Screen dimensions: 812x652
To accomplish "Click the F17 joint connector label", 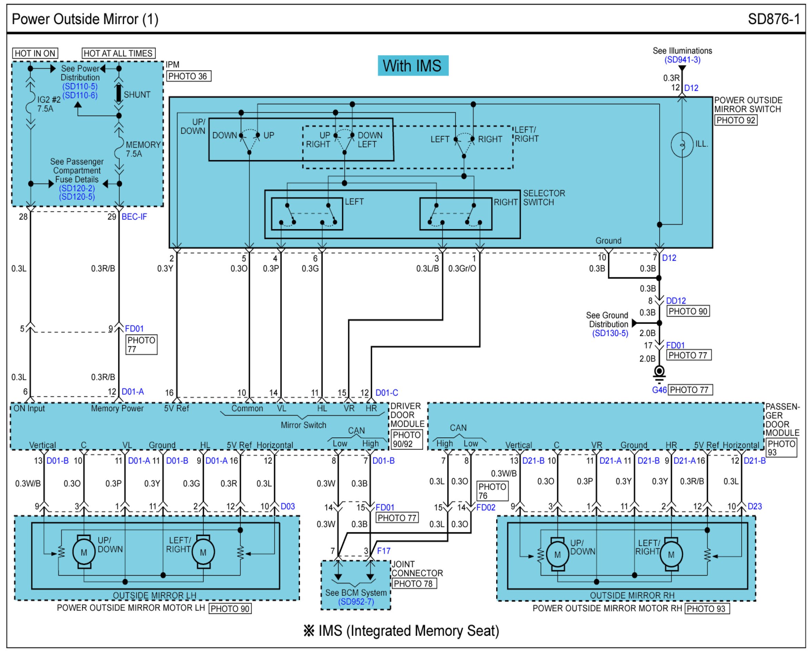I will click(x=383, y=551).
